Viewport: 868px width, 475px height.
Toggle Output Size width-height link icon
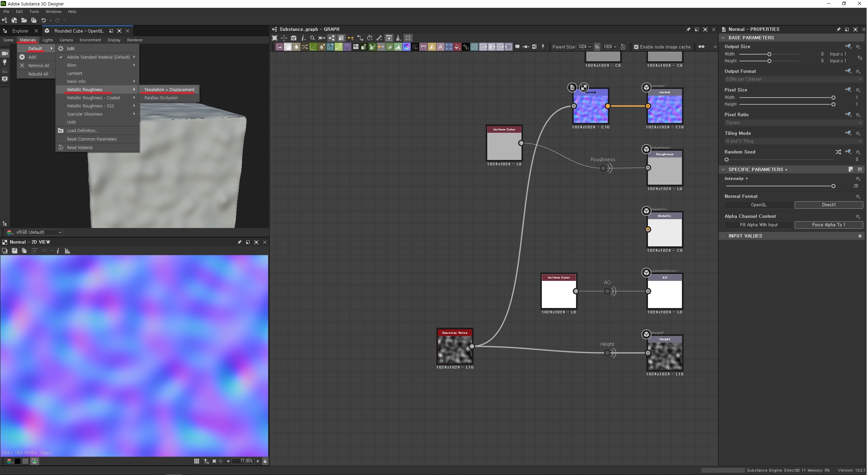click(860, 58)
